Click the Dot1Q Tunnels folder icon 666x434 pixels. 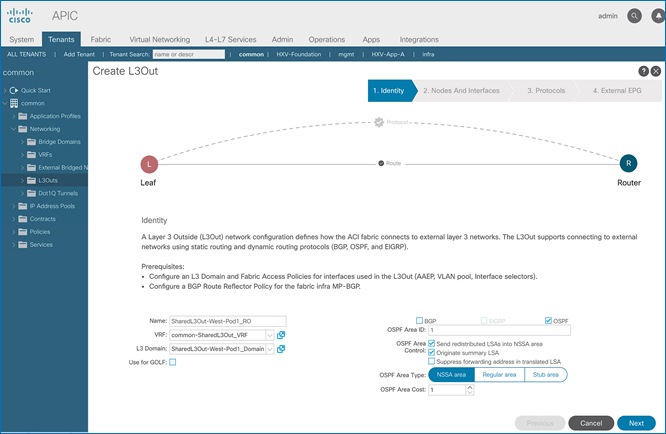pyautogui.click(x=31, y=193)
